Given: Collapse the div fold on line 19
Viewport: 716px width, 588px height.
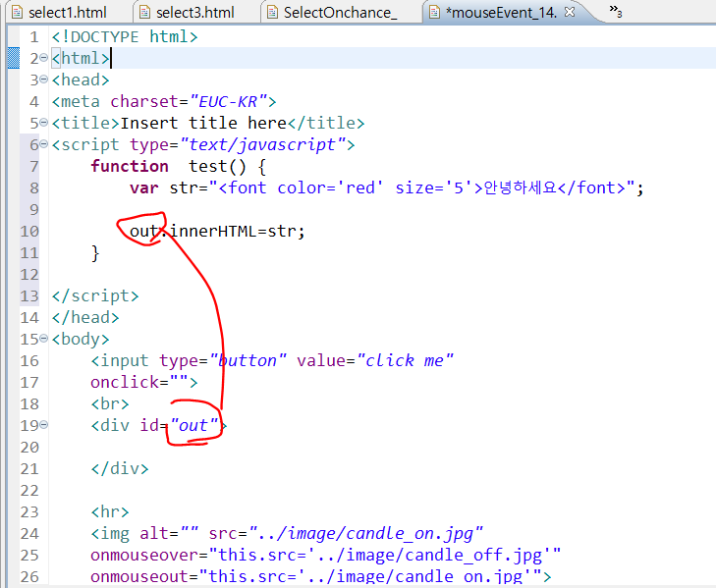Looking at the screenshot, I should tap(44, 425).
